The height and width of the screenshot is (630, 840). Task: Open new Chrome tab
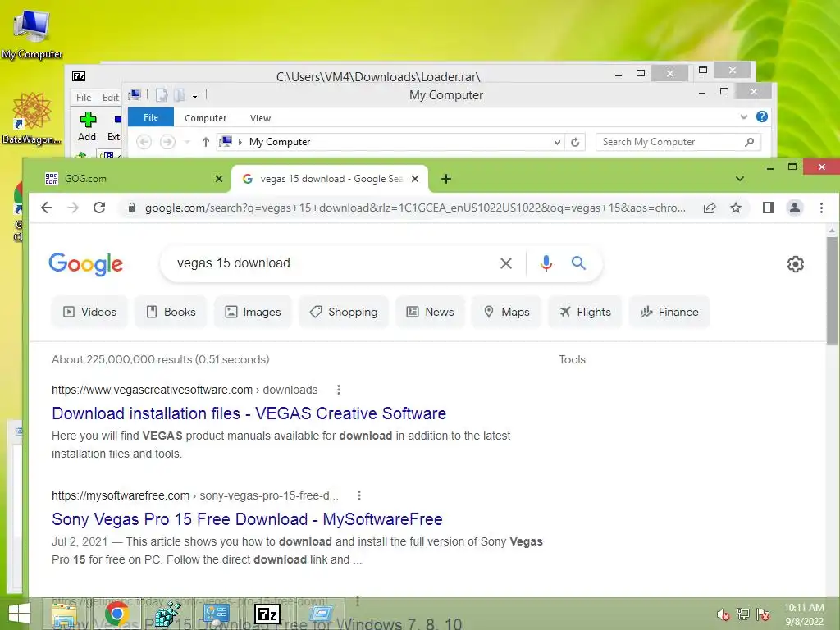click(445, 179)
